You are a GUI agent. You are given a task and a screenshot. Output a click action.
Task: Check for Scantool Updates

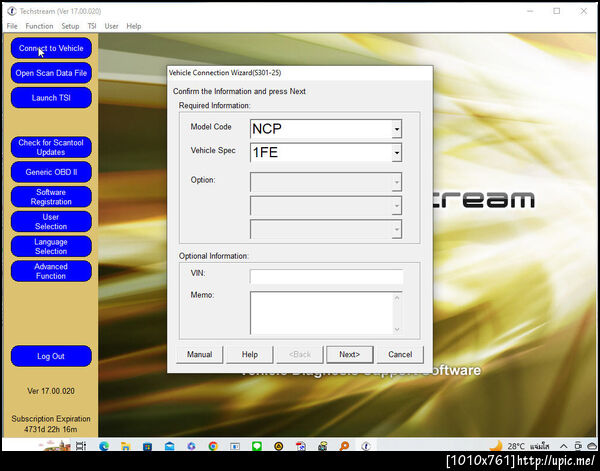tap(51, 147)
